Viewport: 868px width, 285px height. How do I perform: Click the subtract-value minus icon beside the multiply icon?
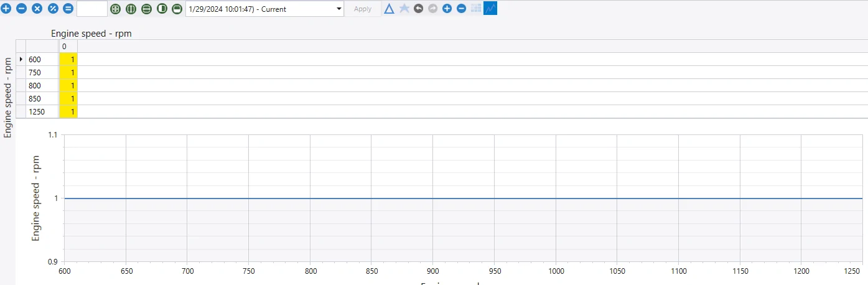point(22,9)
